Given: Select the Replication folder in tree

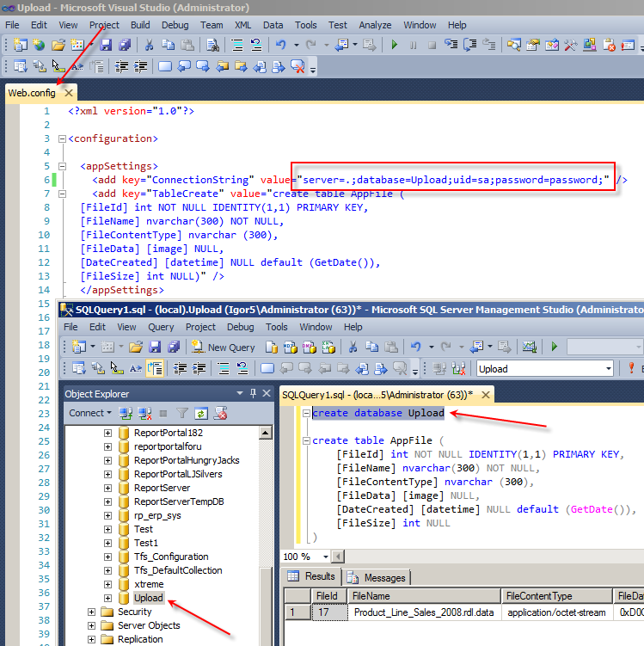Looking at the screenshot, I should pyautogui.click(x=140, y=639).
